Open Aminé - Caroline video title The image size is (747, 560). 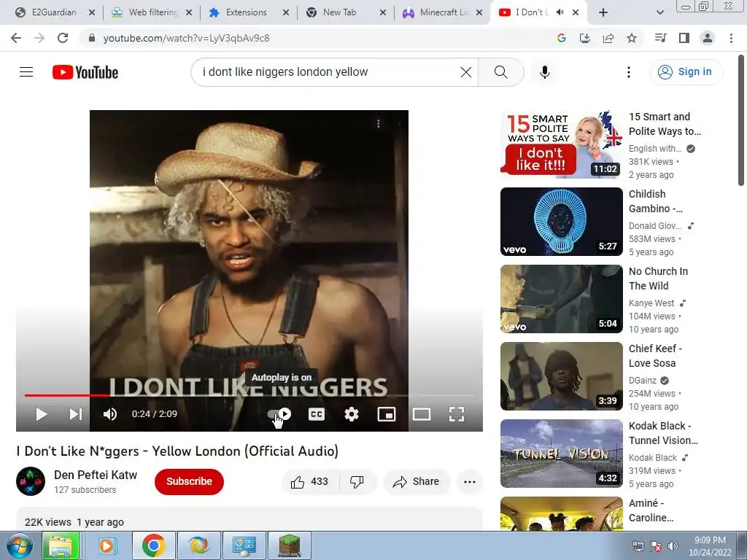tap(651, 510)
